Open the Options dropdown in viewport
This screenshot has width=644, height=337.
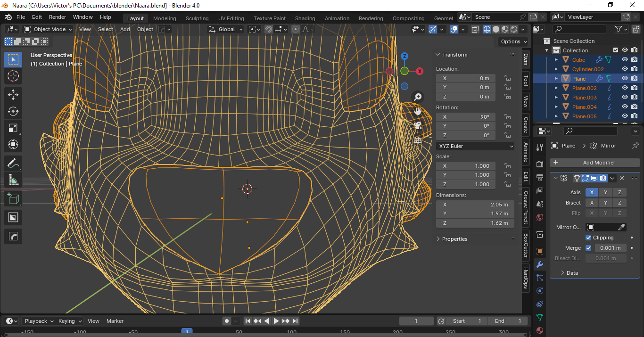click(514, 41)
